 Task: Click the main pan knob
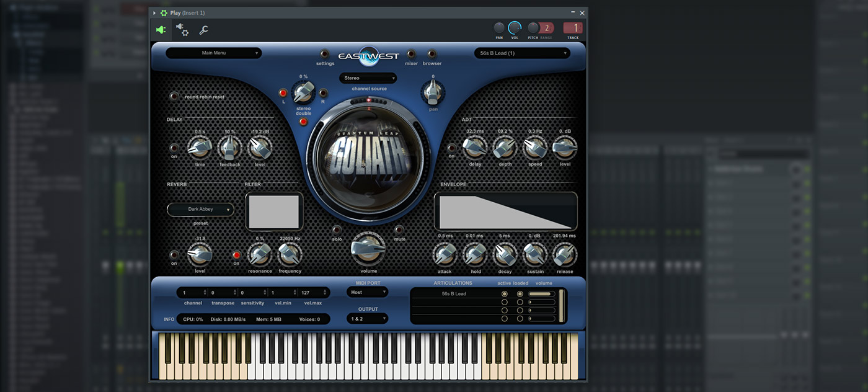433,93
